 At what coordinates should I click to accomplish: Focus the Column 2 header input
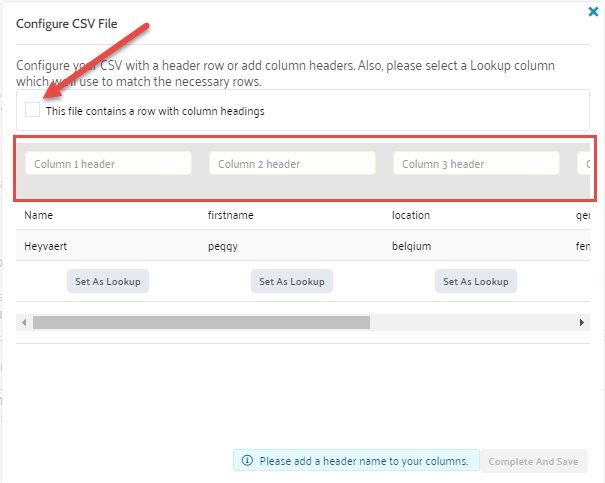coord(292,164)
